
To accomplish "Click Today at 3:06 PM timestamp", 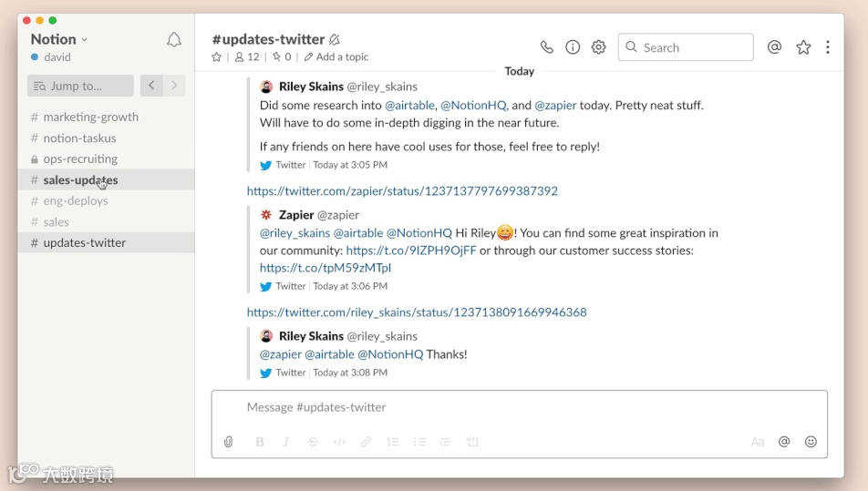I will [350, 286].
